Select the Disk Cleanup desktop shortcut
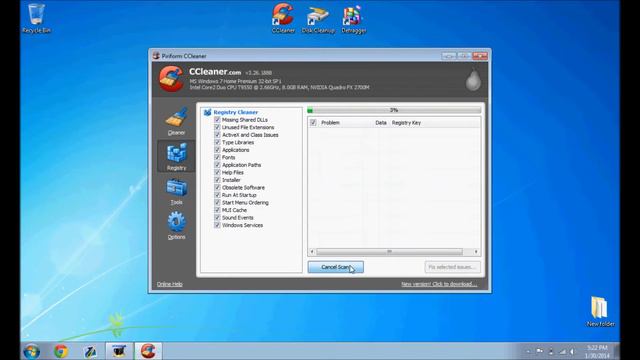 point(318,19)
